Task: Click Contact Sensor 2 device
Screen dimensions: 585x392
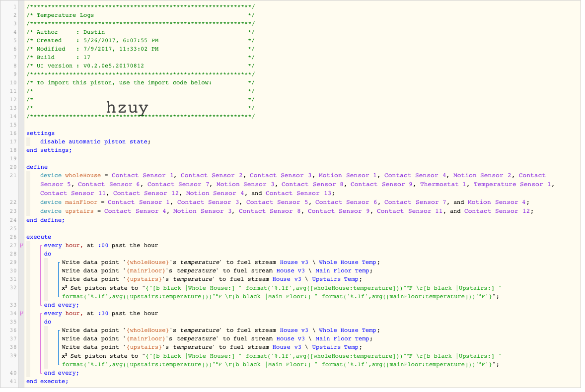Action: click(212, 176)
